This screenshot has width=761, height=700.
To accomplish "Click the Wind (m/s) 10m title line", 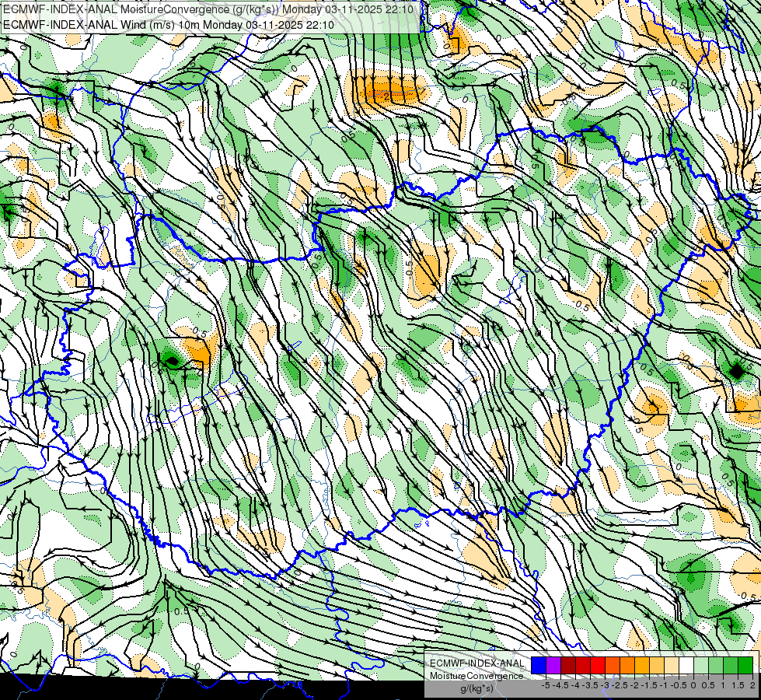I will coord(169,24).
